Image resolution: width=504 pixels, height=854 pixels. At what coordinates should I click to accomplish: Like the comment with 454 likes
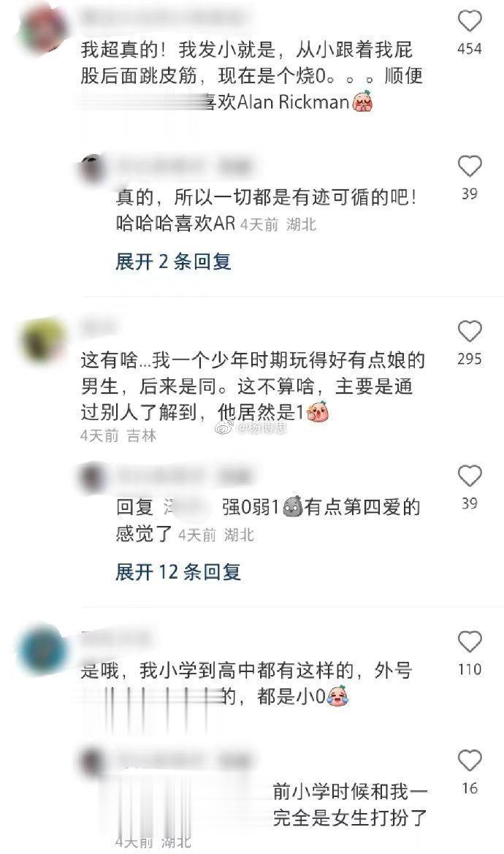[x=469, y=22]
